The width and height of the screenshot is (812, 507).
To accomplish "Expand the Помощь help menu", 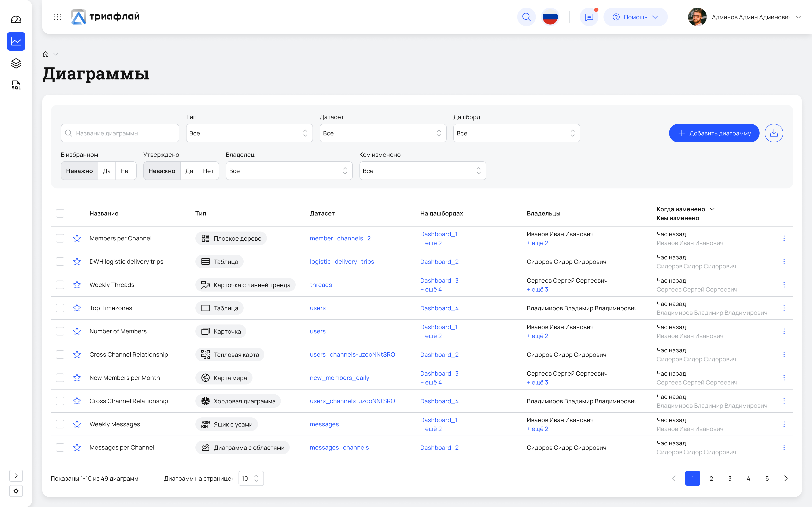I will pyautogui.click(x=635, y=17).
